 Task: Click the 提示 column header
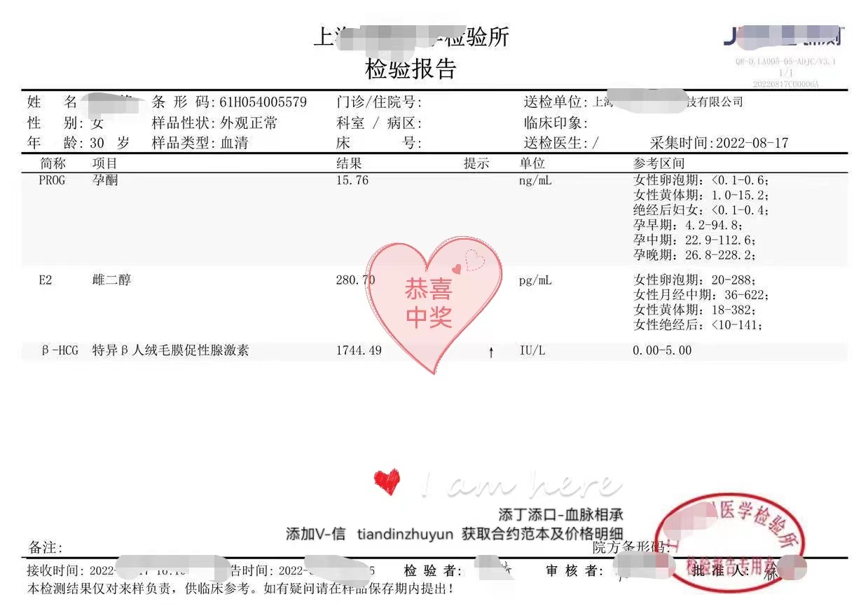[x=476, y=163]
